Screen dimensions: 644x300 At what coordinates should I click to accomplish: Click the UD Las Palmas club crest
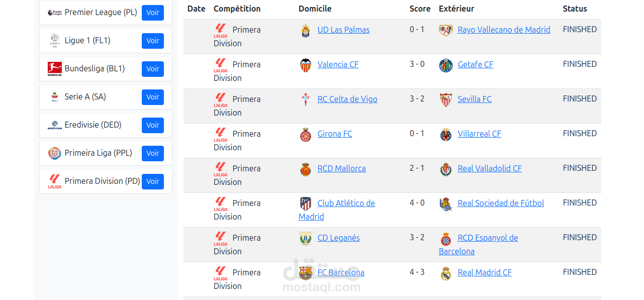[x=305, y=30]
